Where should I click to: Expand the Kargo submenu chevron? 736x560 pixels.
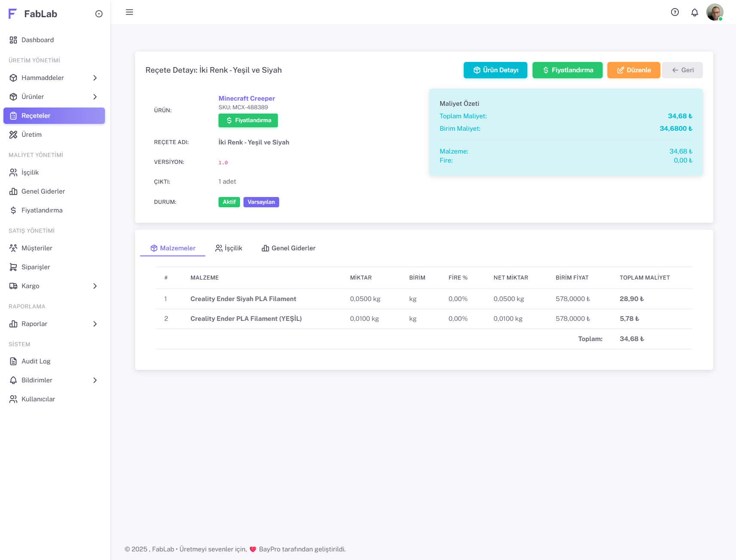tap(95, 286)
